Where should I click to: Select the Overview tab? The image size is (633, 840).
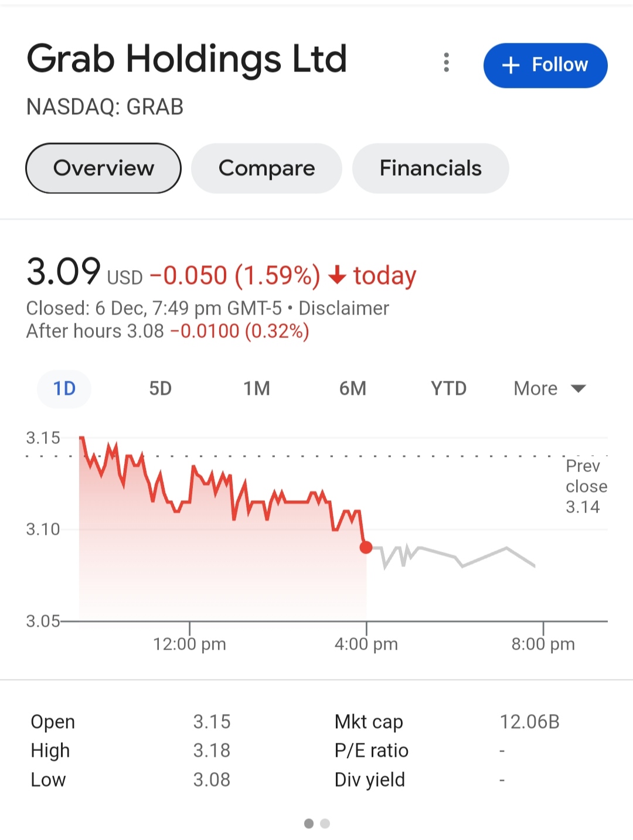pyautogui.click(x=103, y=168)
